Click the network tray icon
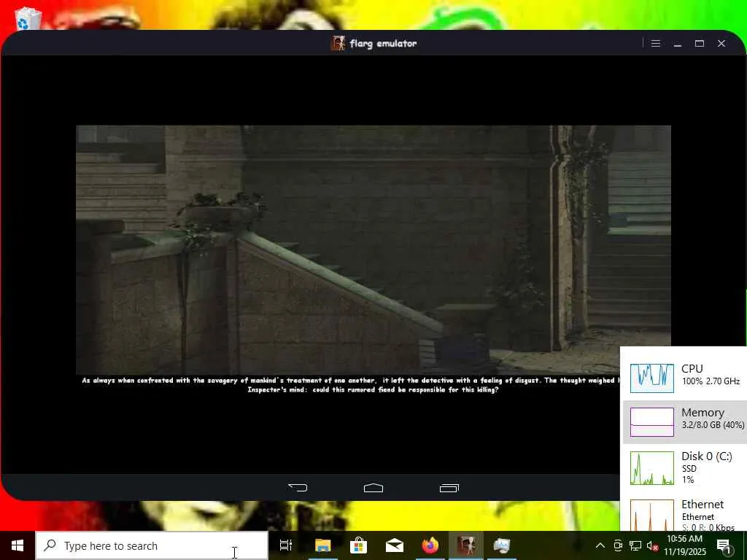 click(635, 545)
